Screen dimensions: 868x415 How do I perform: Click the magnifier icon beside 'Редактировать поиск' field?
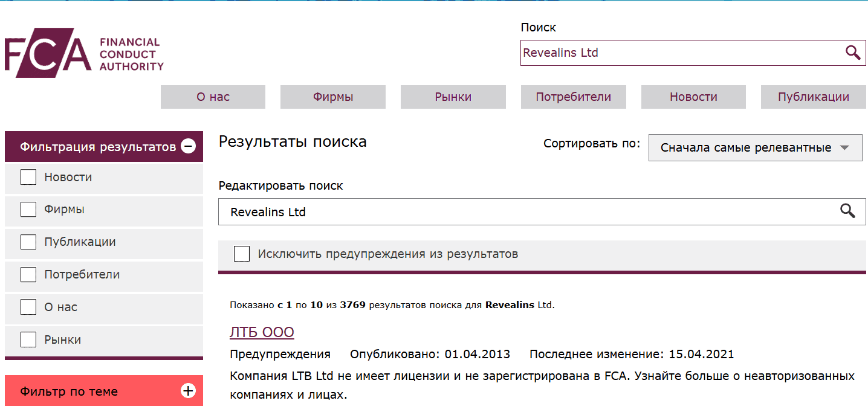click(x=847, y=211)
